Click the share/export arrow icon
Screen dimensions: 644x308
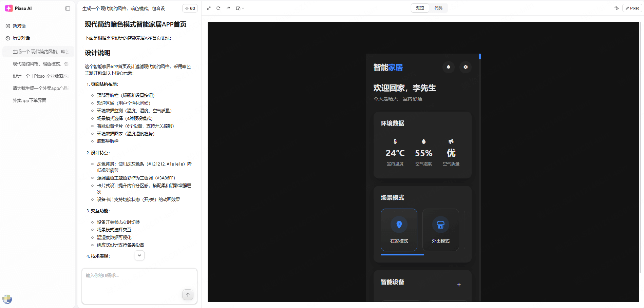(x=228, y=8)
